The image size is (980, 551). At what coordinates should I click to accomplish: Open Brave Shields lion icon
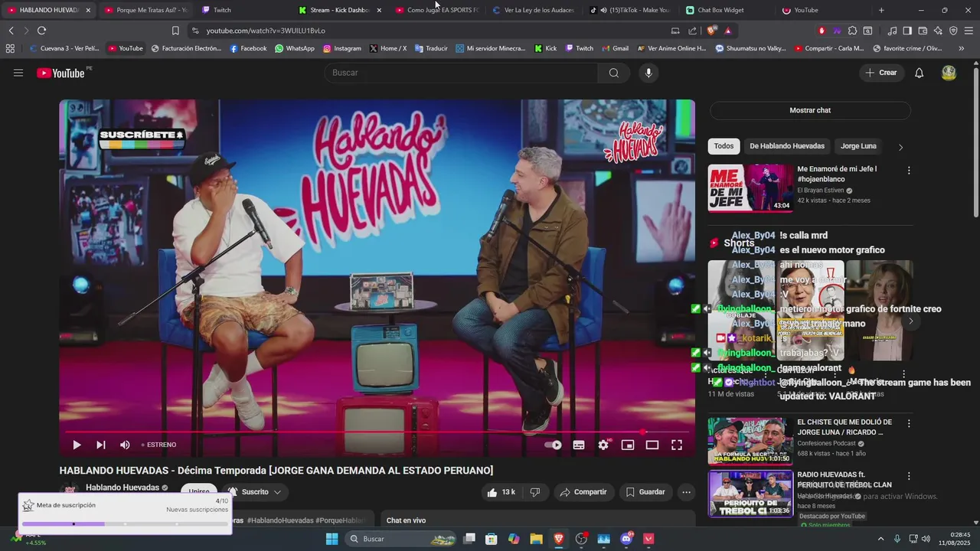tap(712, 31)
